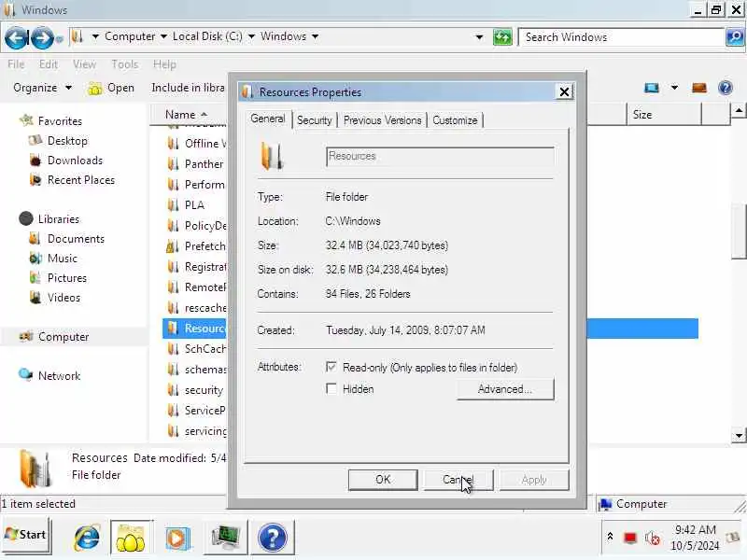The height and width of the screenshot is (560, 747).
Task: Open address bar history dropdown
Action: 479,37
